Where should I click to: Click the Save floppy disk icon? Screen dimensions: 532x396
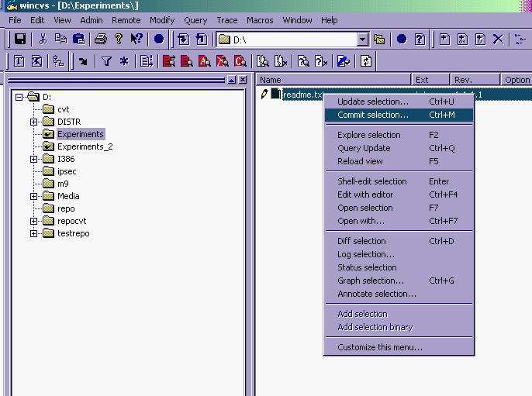[x=20, y=39]
